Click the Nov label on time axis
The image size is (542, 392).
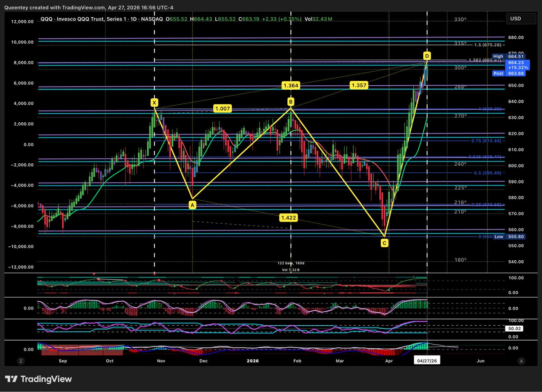tap(161, 360)
